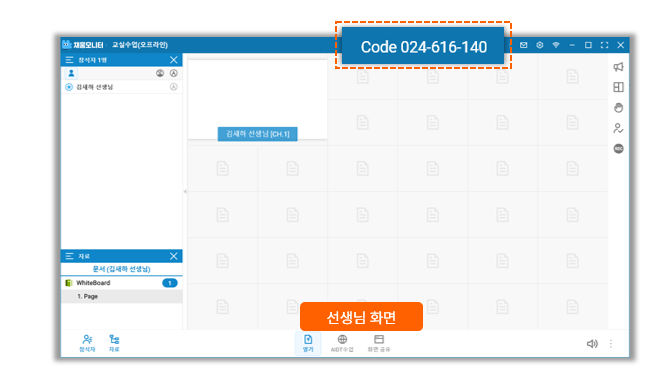Click the raise hand icon
This screenshot has height=386, width=669.
point(618,107)
